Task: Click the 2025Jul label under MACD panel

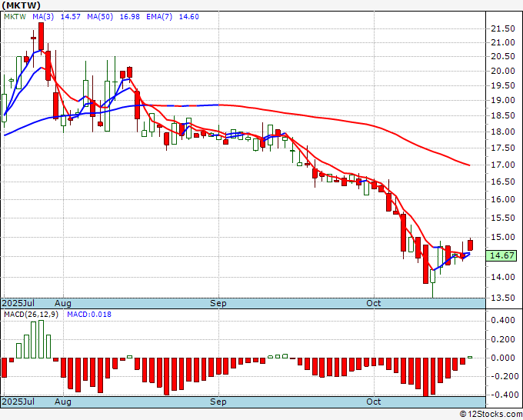Action: pos(18,402)
